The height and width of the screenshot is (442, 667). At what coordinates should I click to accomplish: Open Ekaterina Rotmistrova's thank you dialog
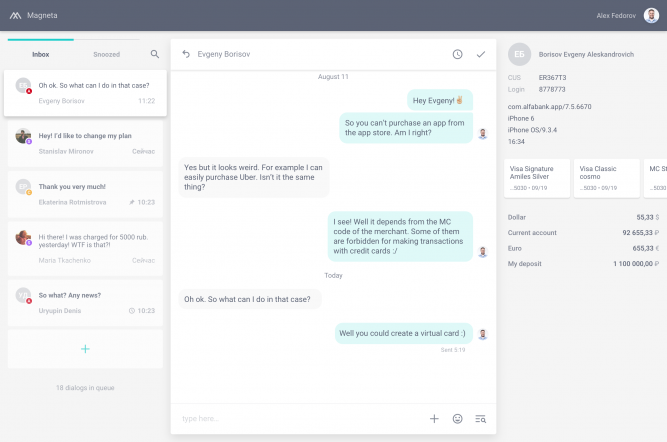tap(85, 194)
